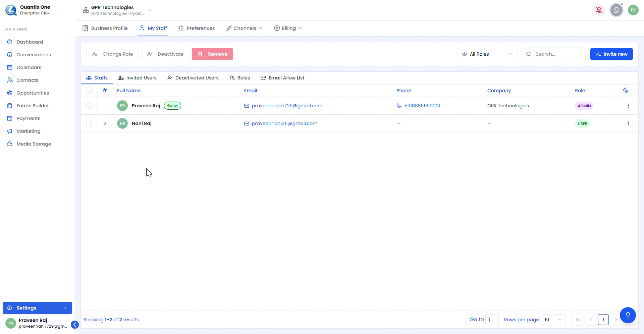This screenshot has width=644, height=334.
Task: Toggle the select-all checkbox in table header
Action: (89, 90)
